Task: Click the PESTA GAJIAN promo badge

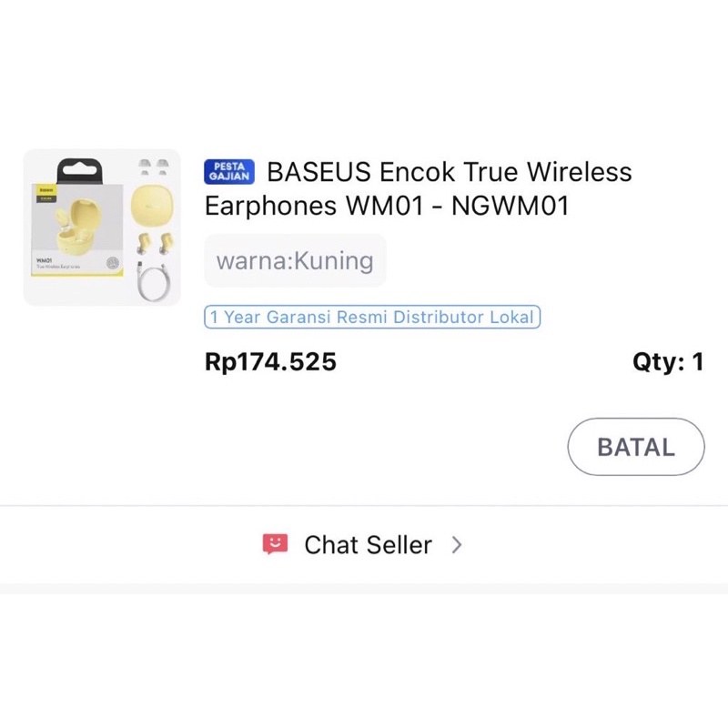Action: (x=228, y=172)
